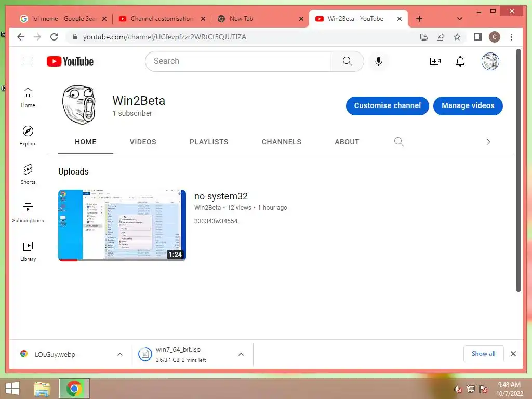The image size is (532, 399).
Task: Go to Home in the sidebar
Action: pos(28,98)
